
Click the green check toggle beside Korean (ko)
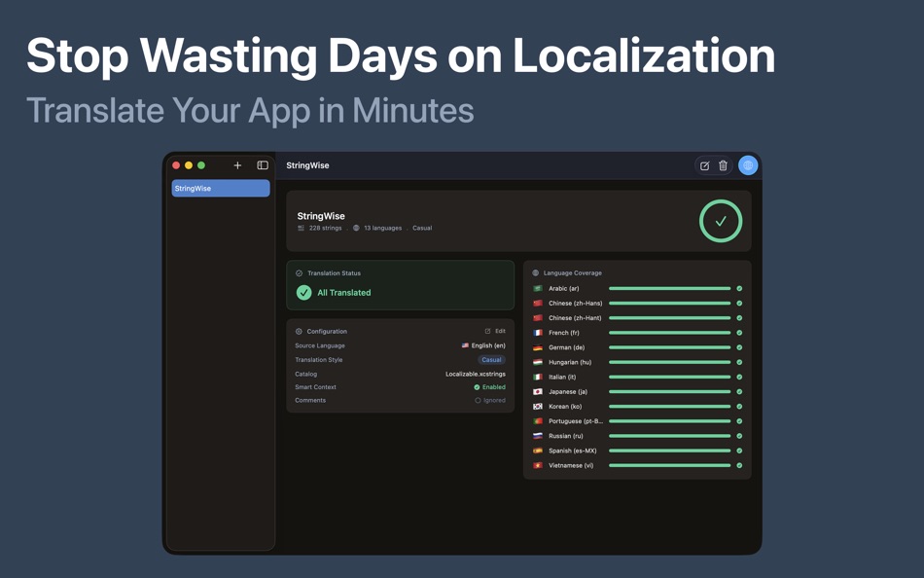[x=738, y=406]
